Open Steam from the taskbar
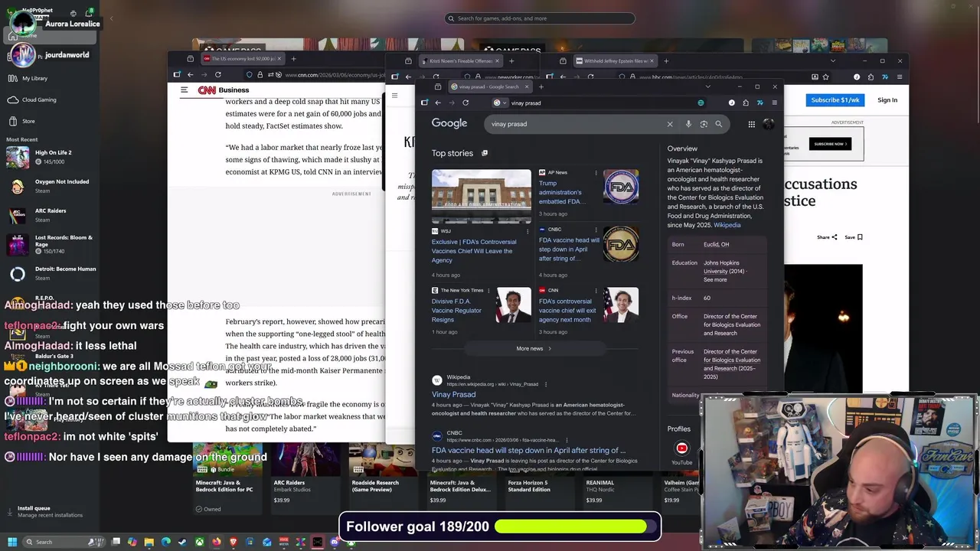Image resolution: width=980 pixels, height=551 pixels. [183, 542]
